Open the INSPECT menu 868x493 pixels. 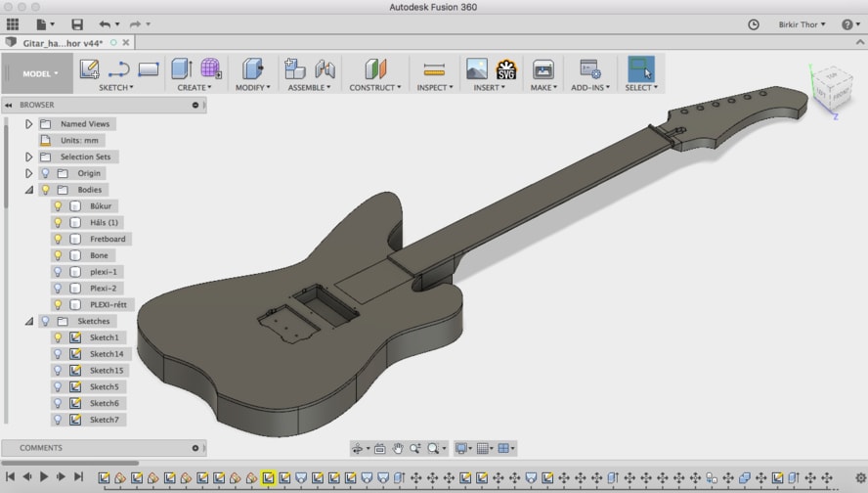[x=435, y=87]
